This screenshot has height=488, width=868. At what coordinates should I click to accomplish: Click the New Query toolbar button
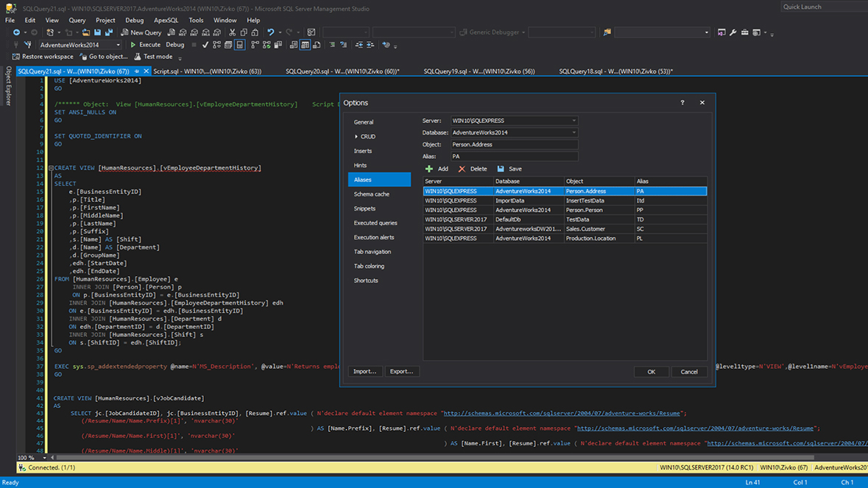click(141, 32)
